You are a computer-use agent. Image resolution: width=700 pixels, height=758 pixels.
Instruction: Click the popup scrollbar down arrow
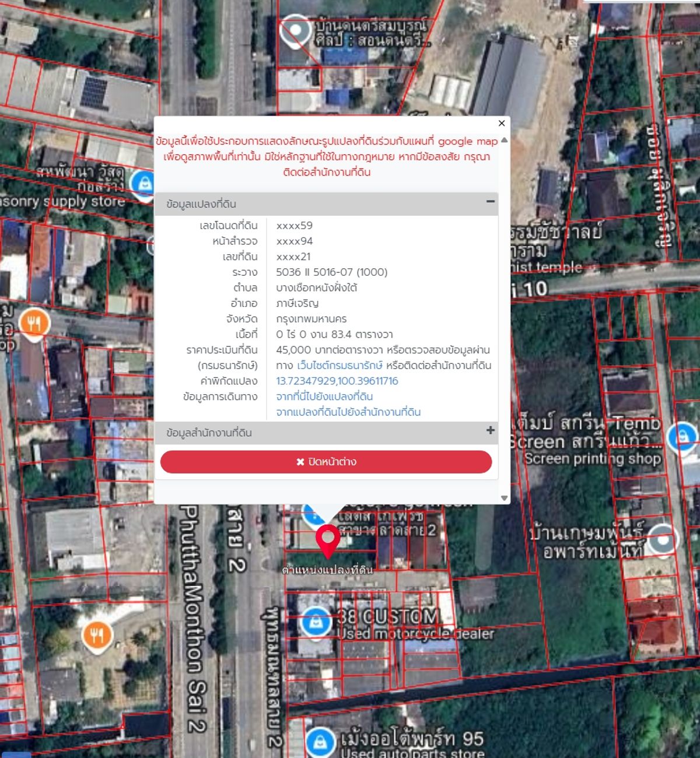[x=504, y=498]
